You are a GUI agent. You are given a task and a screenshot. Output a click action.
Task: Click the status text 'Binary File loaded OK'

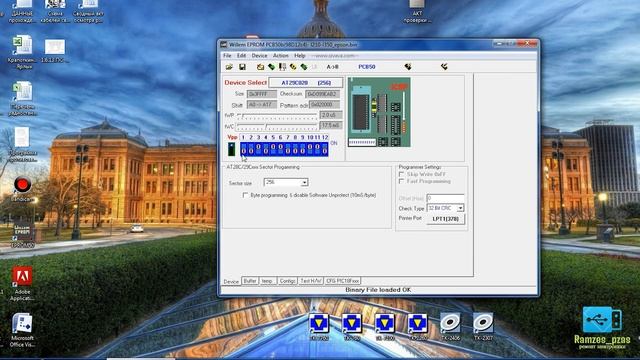[x=378, y=290]
